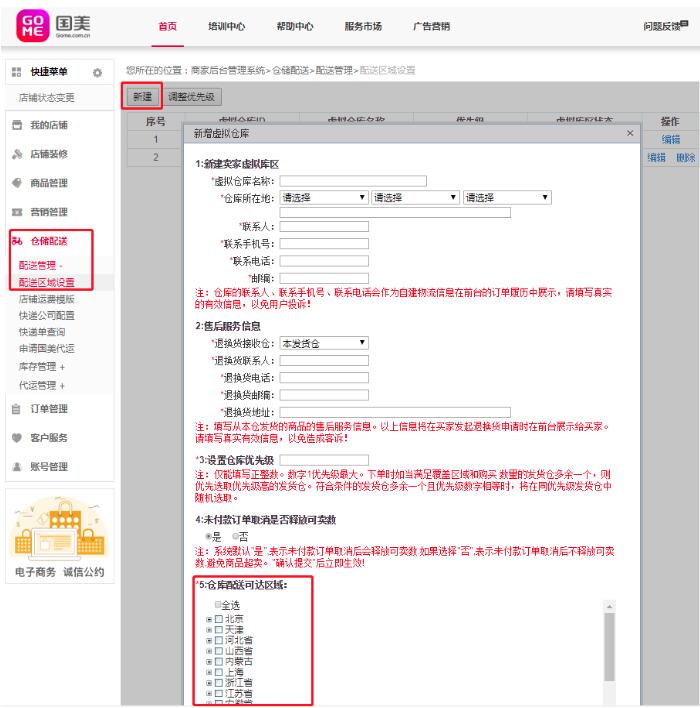Click the 客户服务 heart icon
Screen dimensions: 700x708
pos(17,437)
